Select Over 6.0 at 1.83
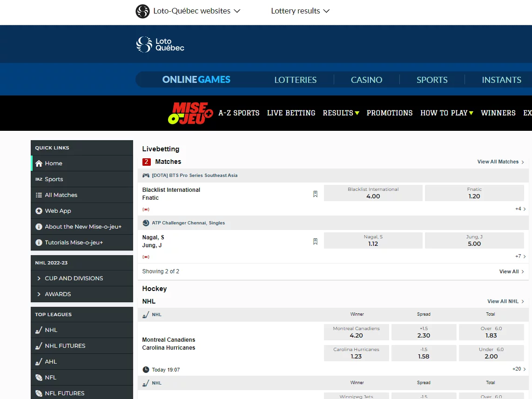The height and width of the screenshot is (399, 532). (x=492, y=332)
